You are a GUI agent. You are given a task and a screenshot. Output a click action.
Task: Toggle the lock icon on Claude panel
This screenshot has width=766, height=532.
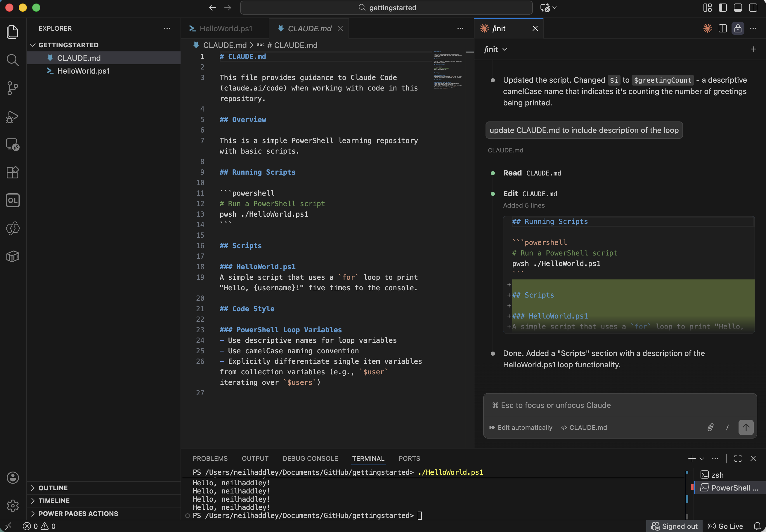coord(738,28)
